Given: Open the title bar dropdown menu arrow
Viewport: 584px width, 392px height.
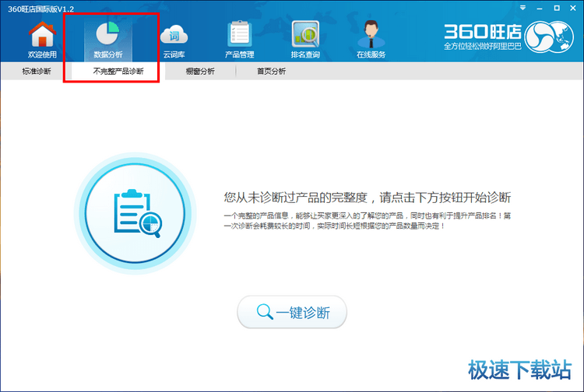Looking at the screenshot, I should (x=523, y=8).
